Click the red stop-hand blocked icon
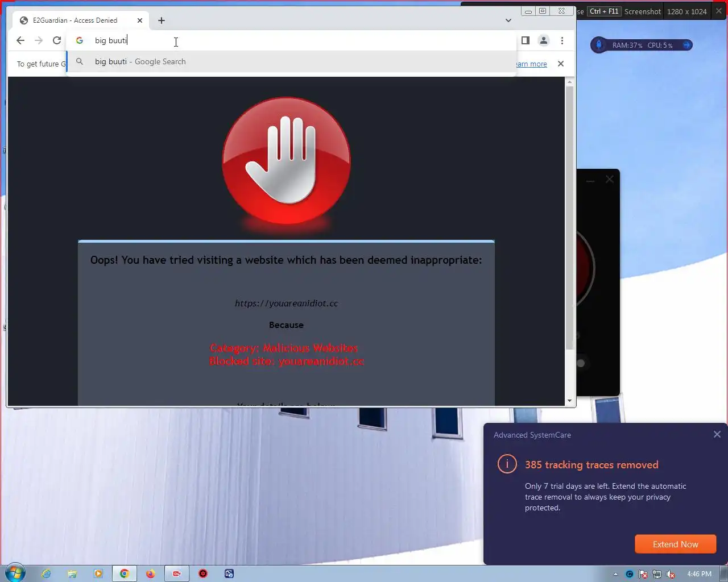Image resolution: width=728 pixels, height=582 pixels. point(286,161)
